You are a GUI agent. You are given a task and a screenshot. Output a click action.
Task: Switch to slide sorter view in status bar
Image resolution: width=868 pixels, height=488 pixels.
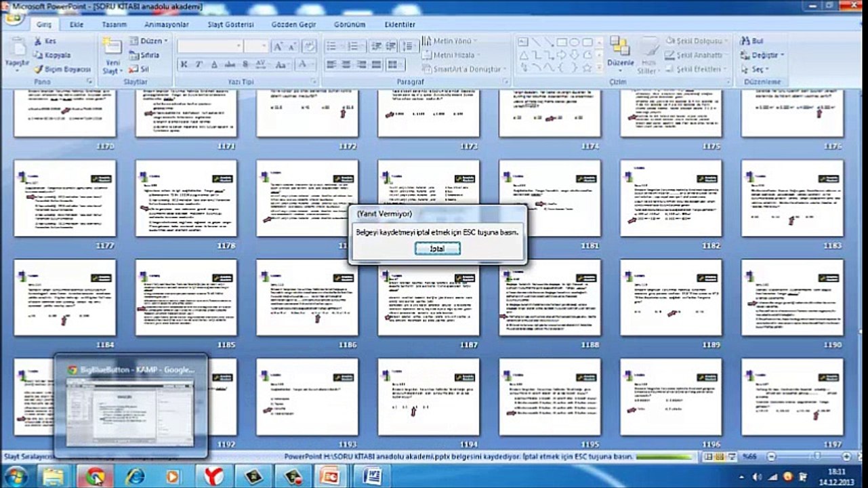click(720, 457)
